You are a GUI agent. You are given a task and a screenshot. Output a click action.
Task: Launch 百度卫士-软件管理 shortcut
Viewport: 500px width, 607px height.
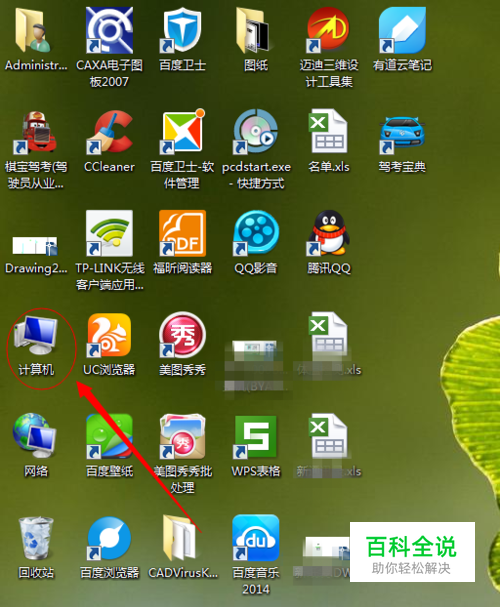click(x=182, y=132)
